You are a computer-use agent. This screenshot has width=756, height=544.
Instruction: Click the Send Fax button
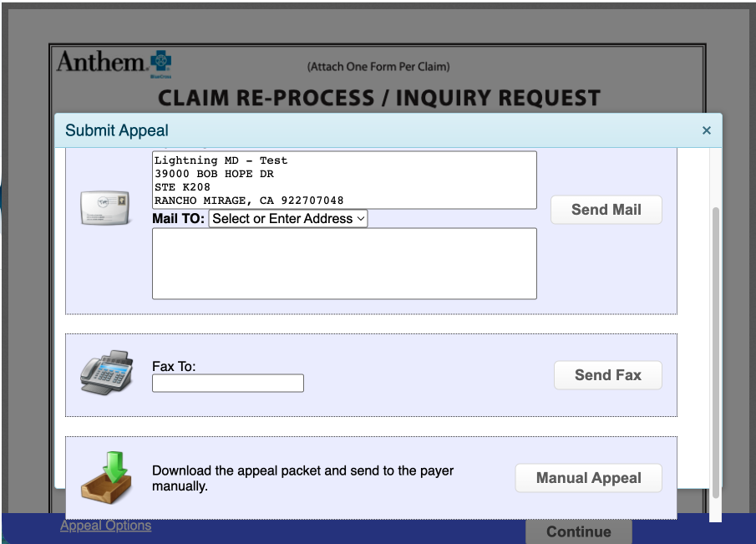pos(607,374)
